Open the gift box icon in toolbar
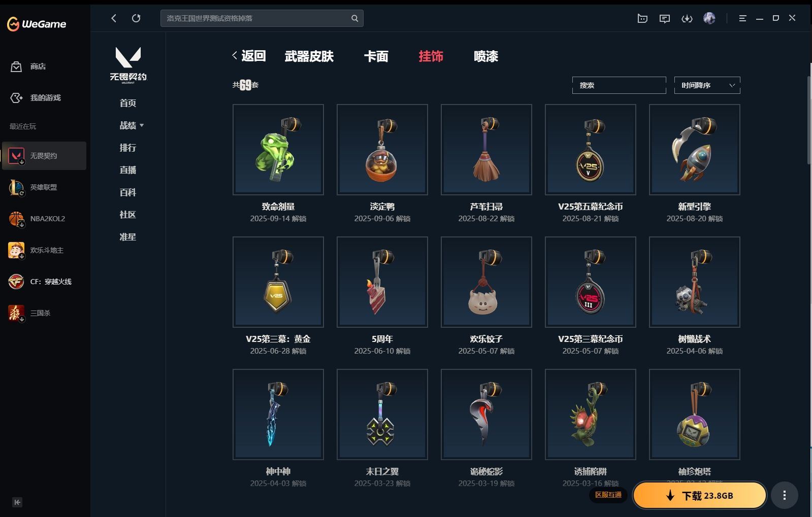Screen dimensions: 812x517 (642, 19)
